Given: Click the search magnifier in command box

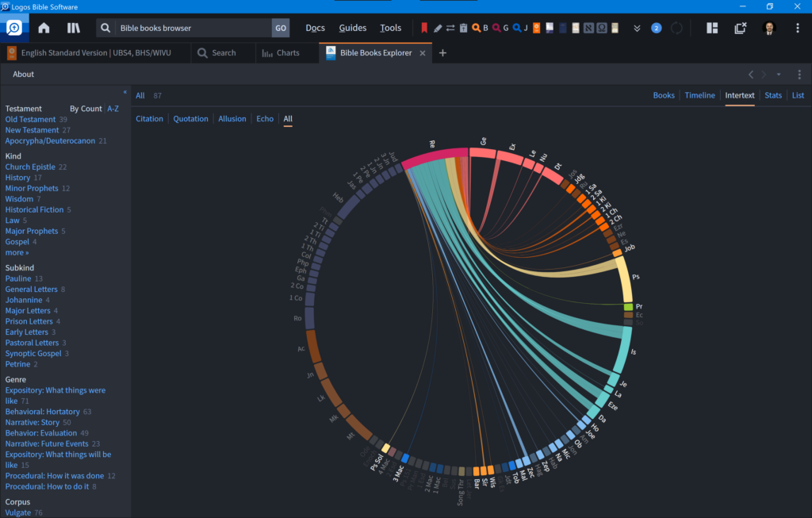Looking at the screenshot, I should (x=105, y=28).
